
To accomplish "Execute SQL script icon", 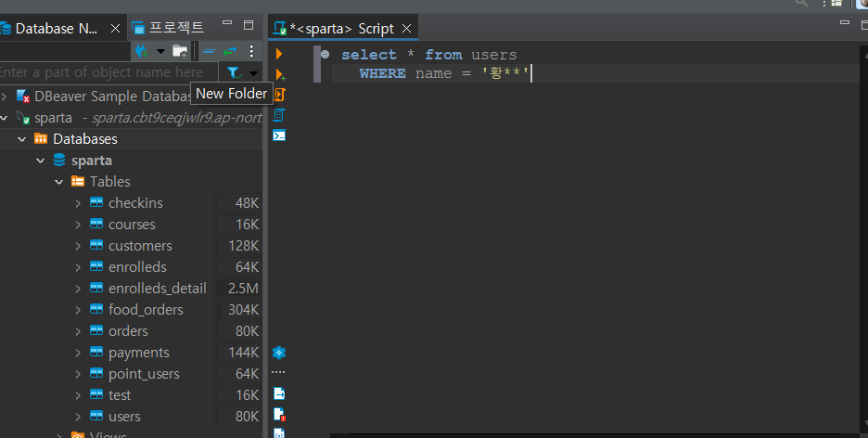I will [279, 94].
